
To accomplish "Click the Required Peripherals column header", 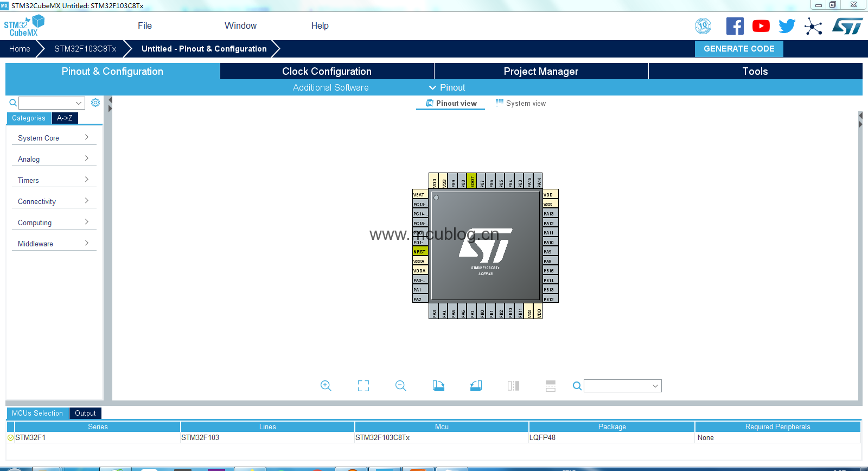I will [x=777, y=427].
